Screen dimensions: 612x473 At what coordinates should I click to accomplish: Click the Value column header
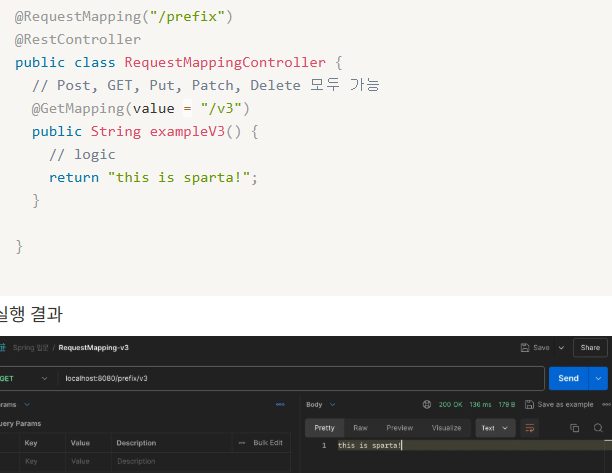pyautogui.click(x=80, y=443)
